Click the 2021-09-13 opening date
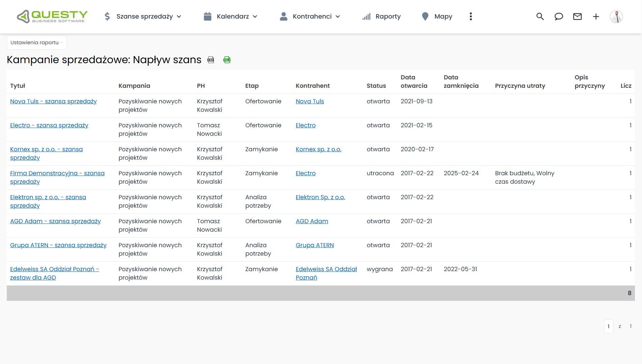 (x=416, y=101)
